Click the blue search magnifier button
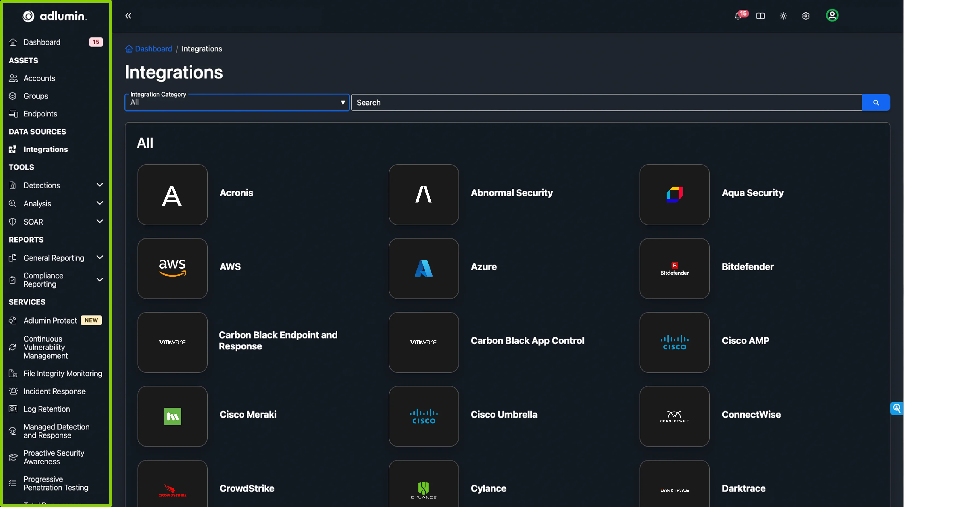 coord(876,102)
